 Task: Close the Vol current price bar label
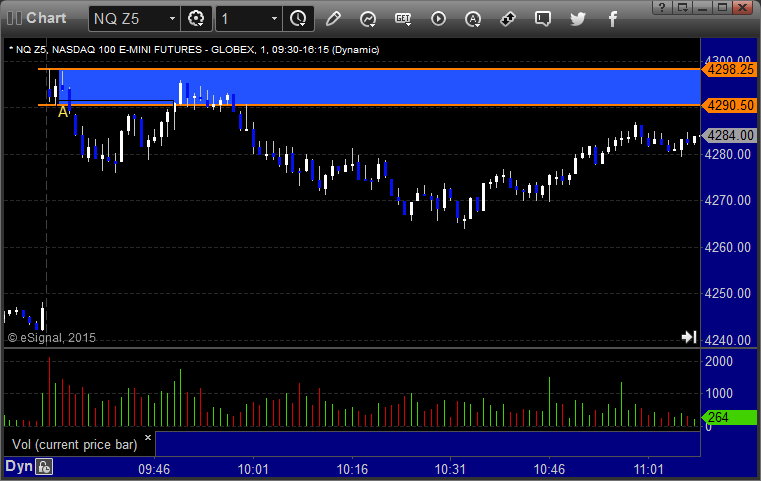coord(148,437)
